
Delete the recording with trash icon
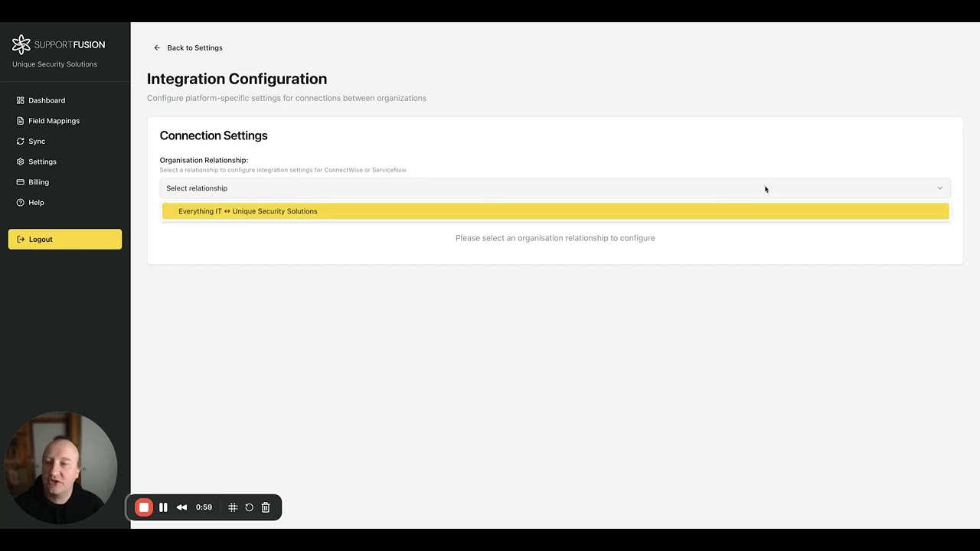click(x=266, y=507)
